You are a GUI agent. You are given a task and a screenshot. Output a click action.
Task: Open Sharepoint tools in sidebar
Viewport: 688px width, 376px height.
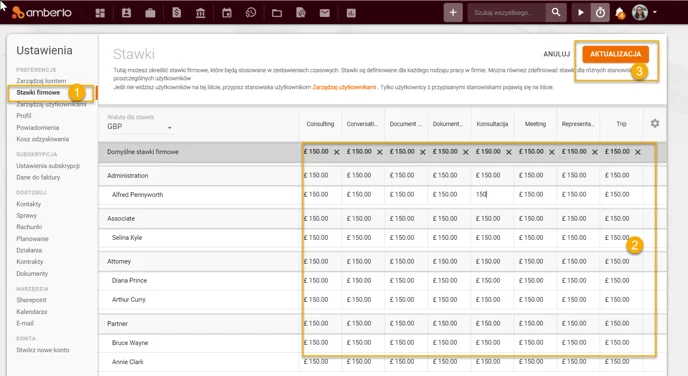31,300
